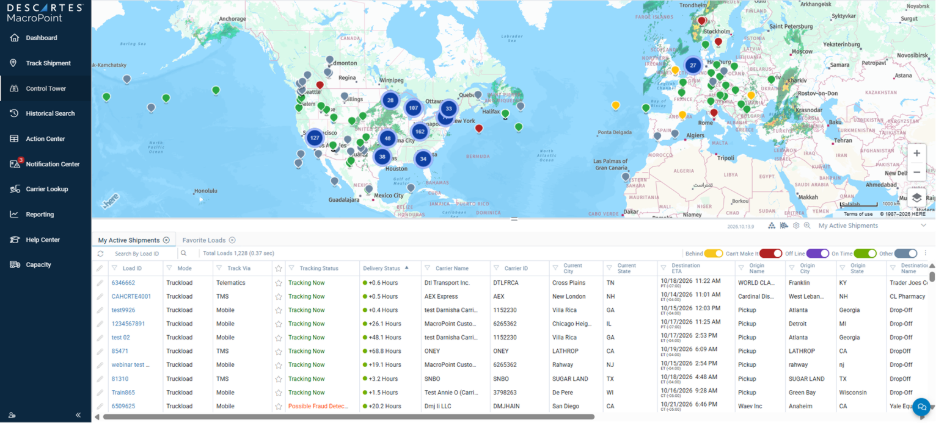Open load ID 6346662 link

coord(124,283)
